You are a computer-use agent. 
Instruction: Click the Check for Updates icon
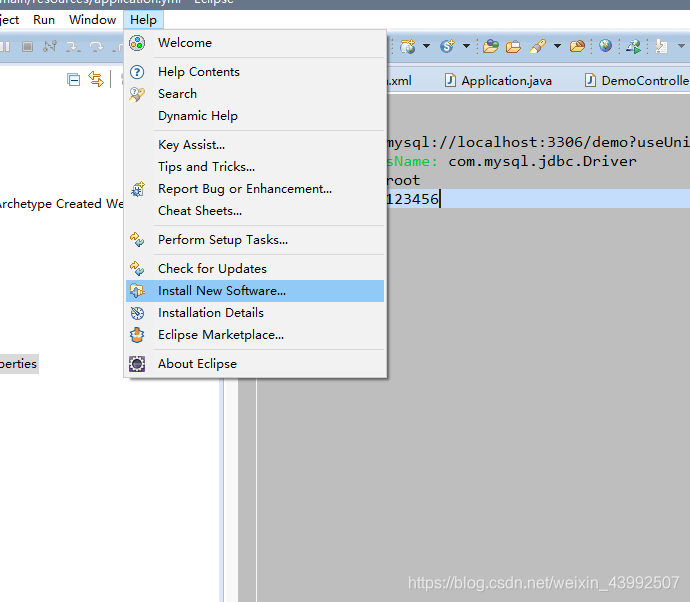pos(137,269)
